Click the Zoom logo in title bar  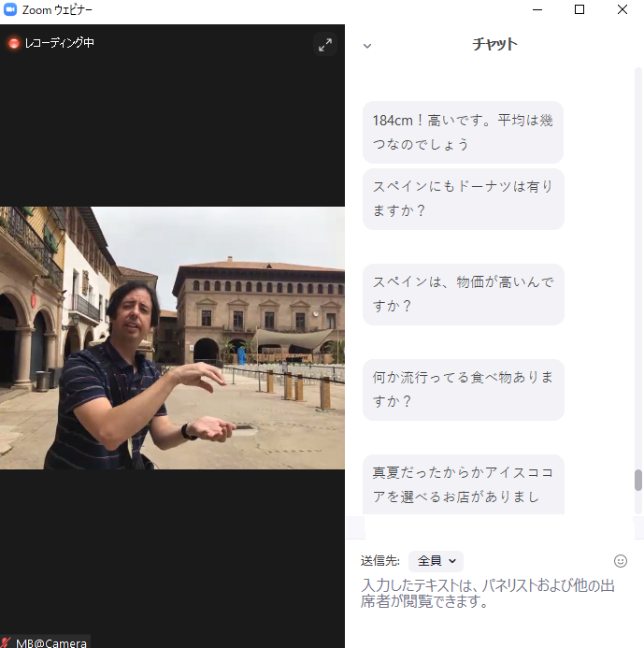11,10
